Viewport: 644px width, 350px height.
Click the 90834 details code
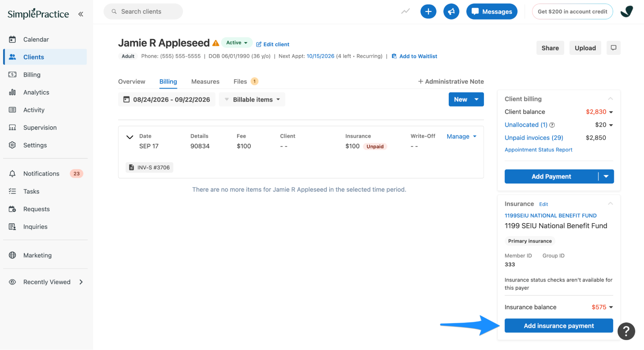coord(200,146)
